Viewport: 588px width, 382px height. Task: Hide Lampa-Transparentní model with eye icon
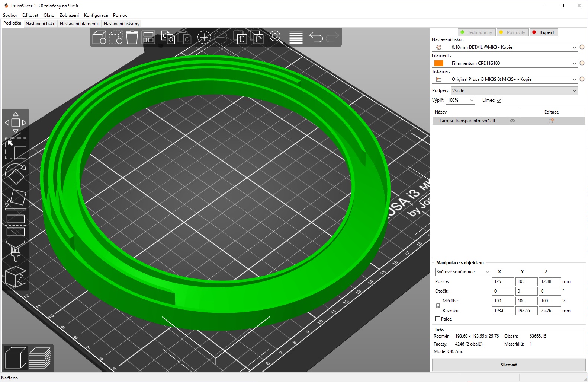pyautogui.click(x=513, y=121)
